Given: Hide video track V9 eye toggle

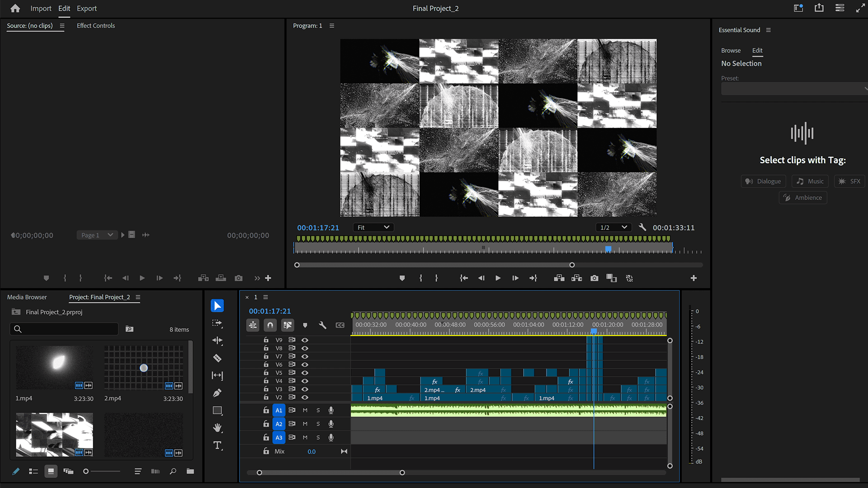Looking at the screenshot, I should click(305, 340).
